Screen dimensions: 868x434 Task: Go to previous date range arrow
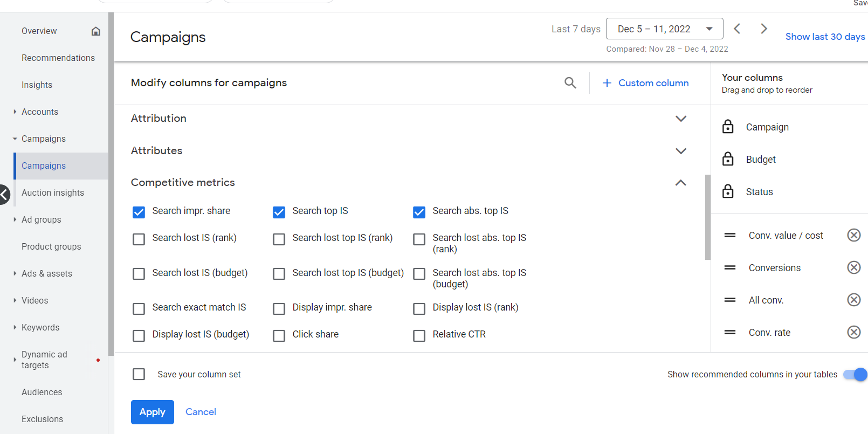[x=737, y=29]
